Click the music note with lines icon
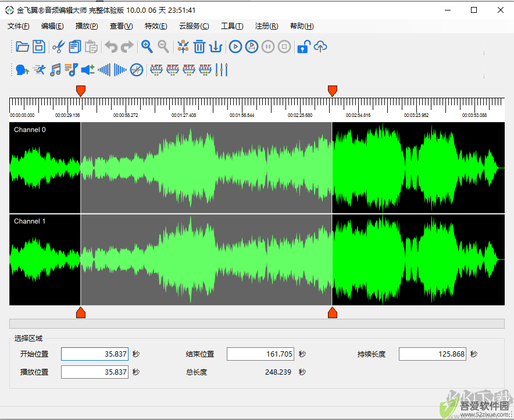Screen dimensions: 514x420 (72, 70)
